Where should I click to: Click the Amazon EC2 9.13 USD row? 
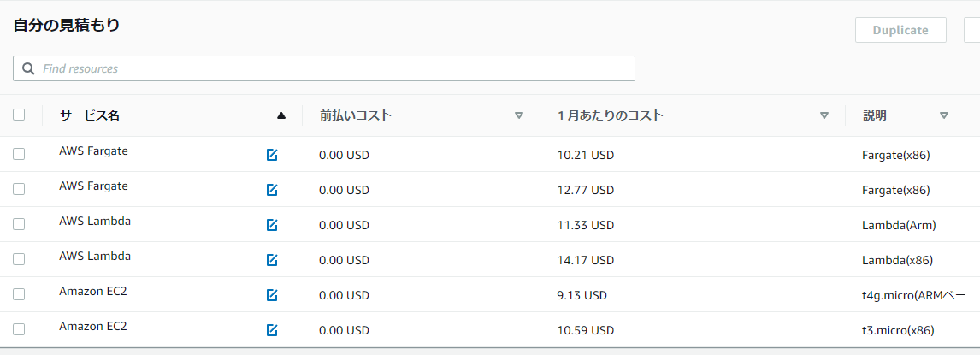[582, 295]
